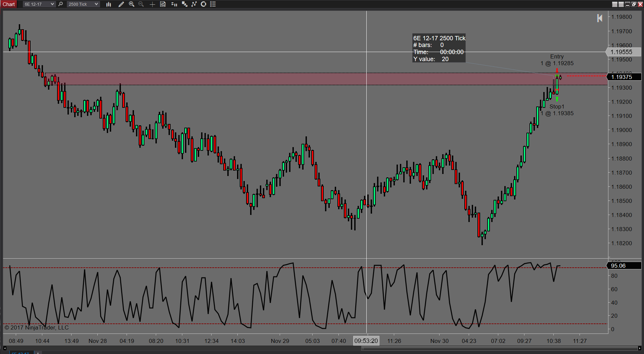Click the Stop1 1 @ 1.19385 label
Image resolution: width=644 pixels, height=354 pixels.
click(x=557, y=110)
